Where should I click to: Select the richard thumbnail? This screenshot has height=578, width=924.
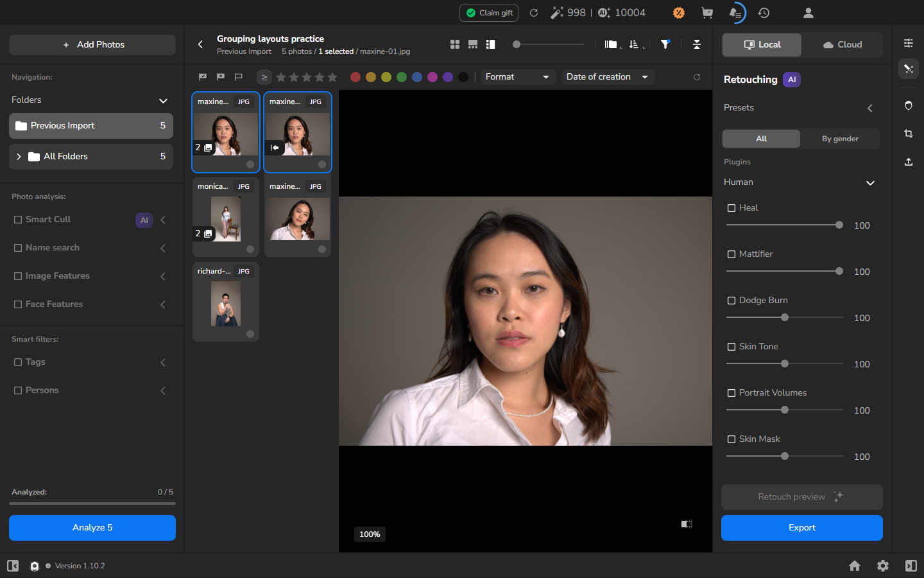coord(226,302)
